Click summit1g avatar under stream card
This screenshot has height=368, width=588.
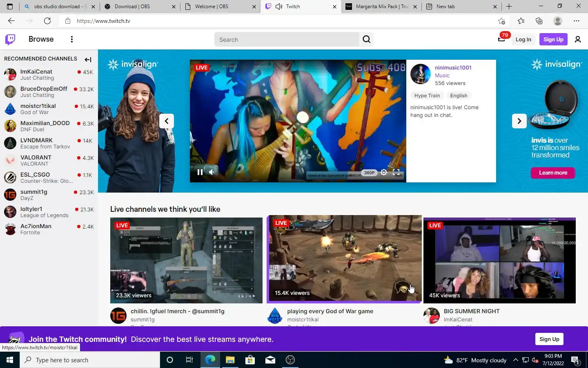point(118,316)
